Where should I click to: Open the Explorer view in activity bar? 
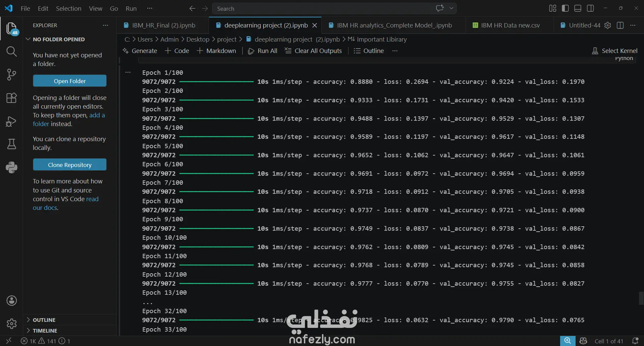coord(11,28)
